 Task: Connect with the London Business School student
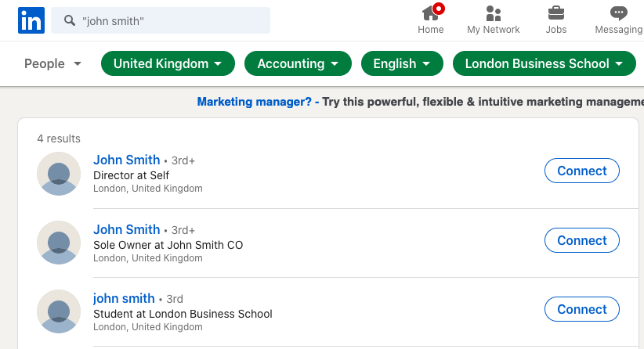click(581, 309)
